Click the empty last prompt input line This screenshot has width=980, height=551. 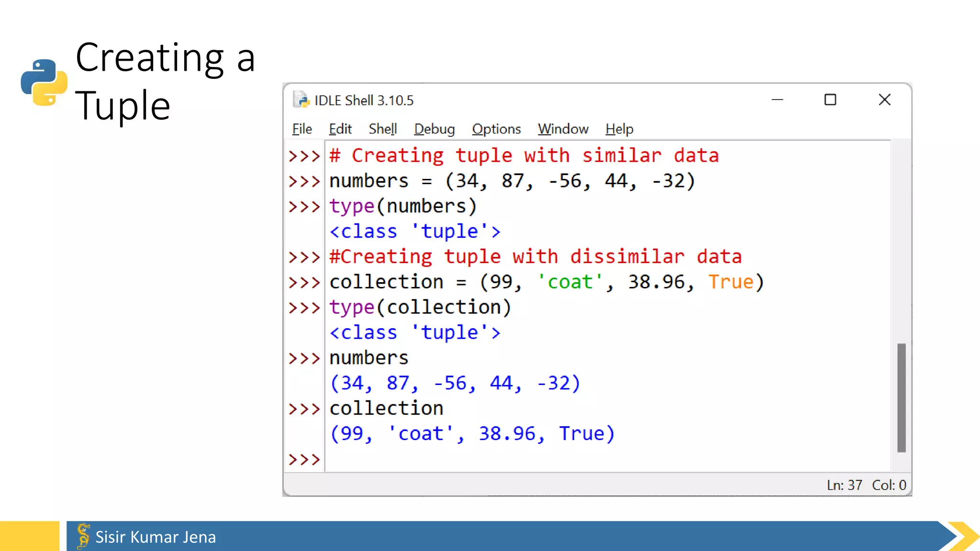608,459
